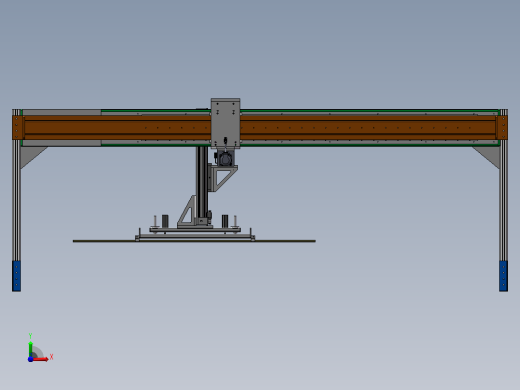Select the right black cylinder on the gripper plate

coord(225,221)
